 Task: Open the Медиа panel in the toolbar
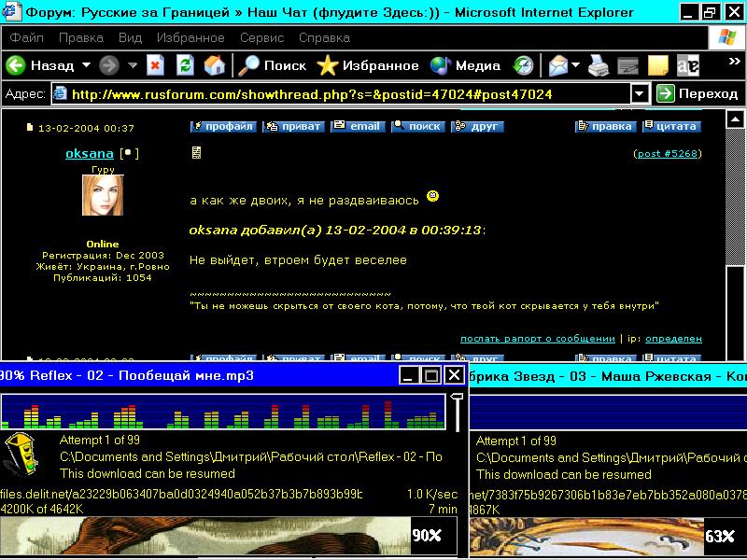coord(466,65)
